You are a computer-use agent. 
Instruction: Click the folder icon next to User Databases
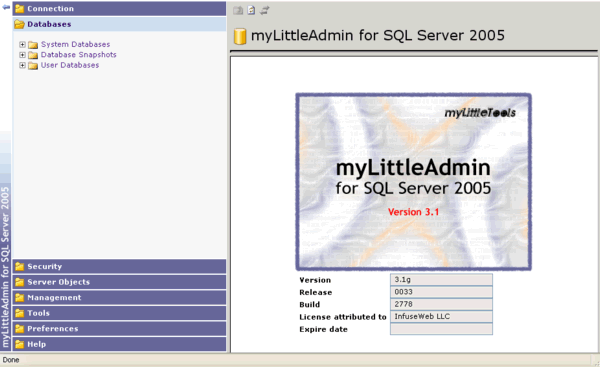(33, 65)
